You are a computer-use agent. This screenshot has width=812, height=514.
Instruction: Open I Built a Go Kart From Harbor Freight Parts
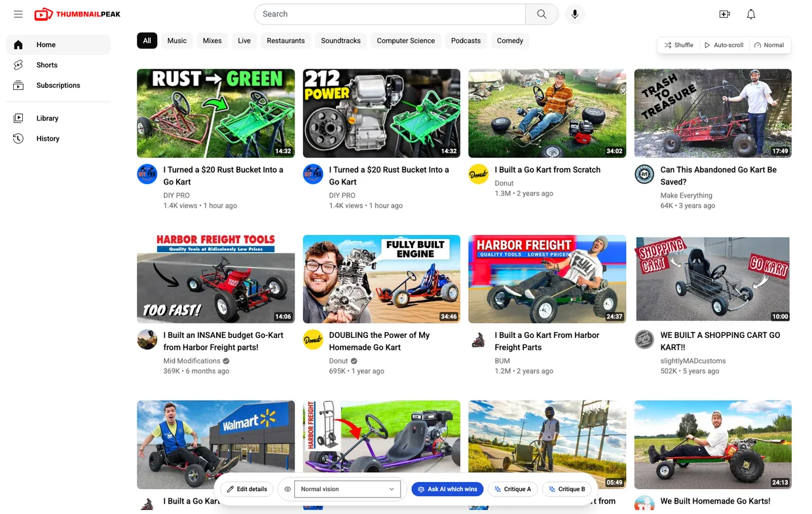coord(547,341)
